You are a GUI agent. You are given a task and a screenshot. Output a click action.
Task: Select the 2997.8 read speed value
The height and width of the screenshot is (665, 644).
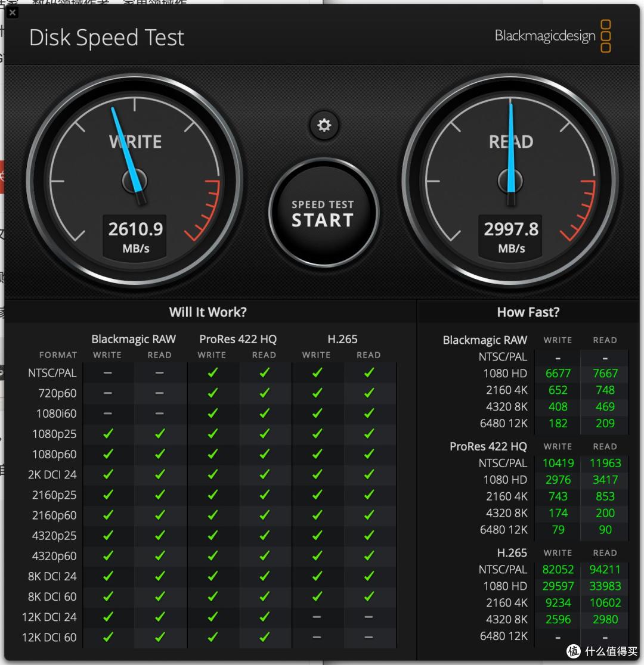(511, 229)
